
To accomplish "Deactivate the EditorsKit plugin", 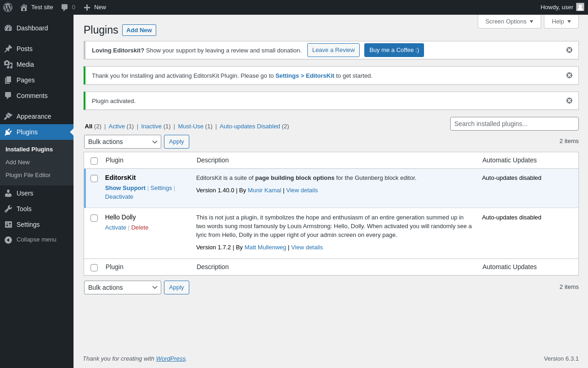I will (119, 197).
